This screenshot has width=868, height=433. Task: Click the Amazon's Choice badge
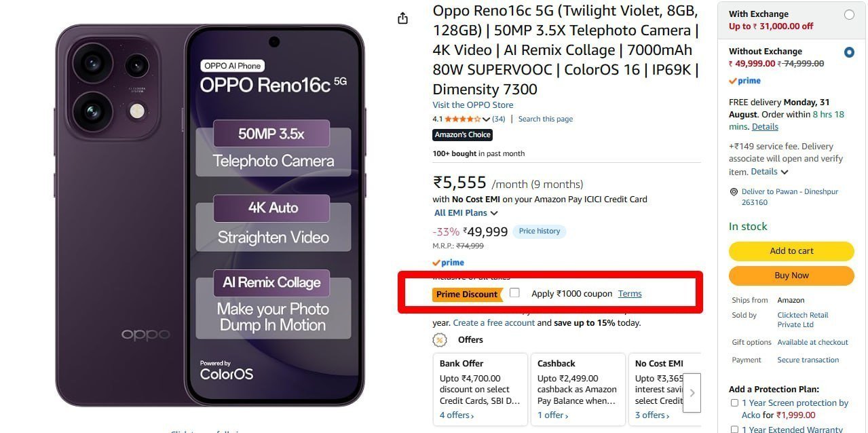pyautogui.click(x=463, y=135)
